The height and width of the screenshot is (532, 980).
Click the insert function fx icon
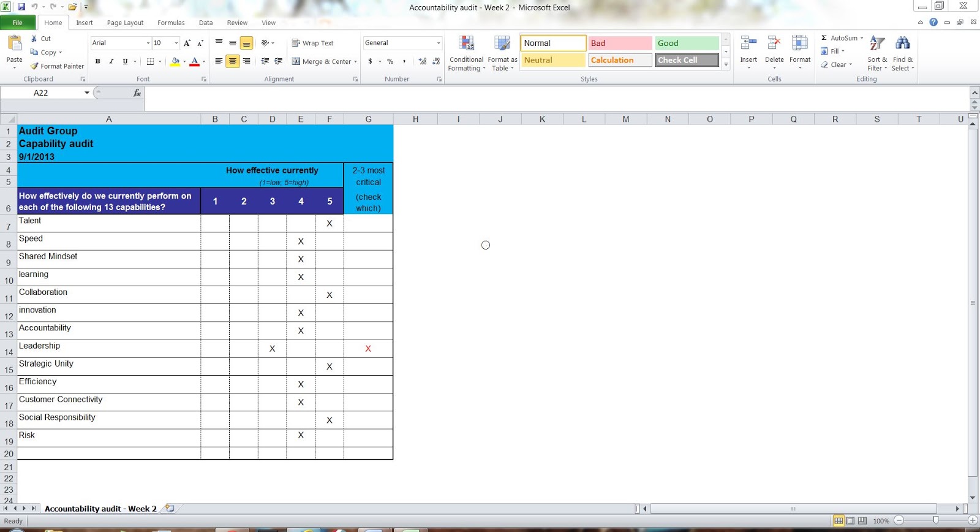(137, 93)
